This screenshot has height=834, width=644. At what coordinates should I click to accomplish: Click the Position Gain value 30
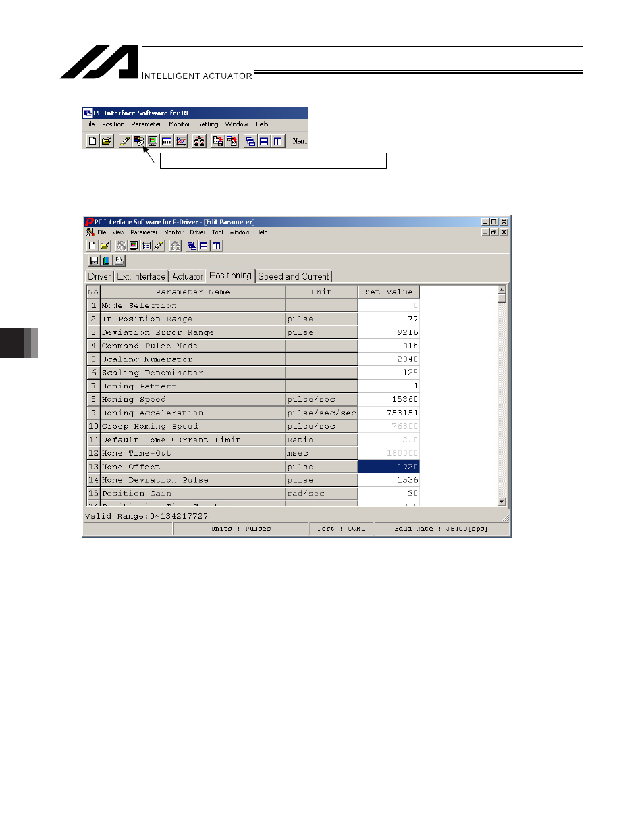tap(389, 494)
